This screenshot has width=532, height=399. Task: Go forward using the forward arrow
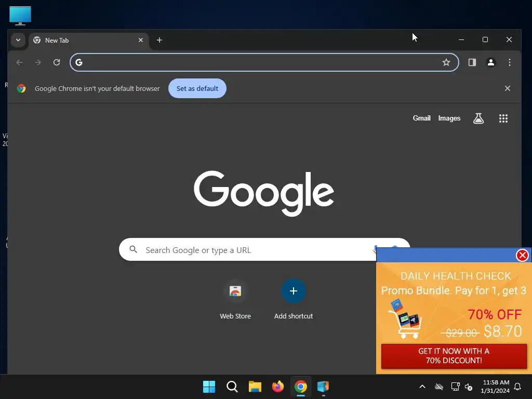[x=38, y=62]
